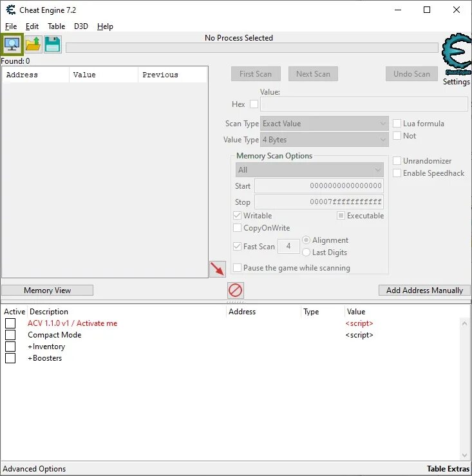Open the Table menu

click(x=57, y=26)
